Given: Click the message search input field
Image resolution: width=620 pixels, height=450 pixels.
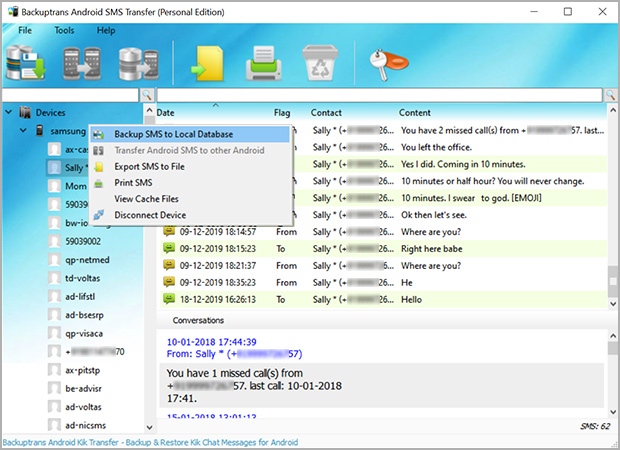Looking at the screenshot, I should tap(380, 95).
